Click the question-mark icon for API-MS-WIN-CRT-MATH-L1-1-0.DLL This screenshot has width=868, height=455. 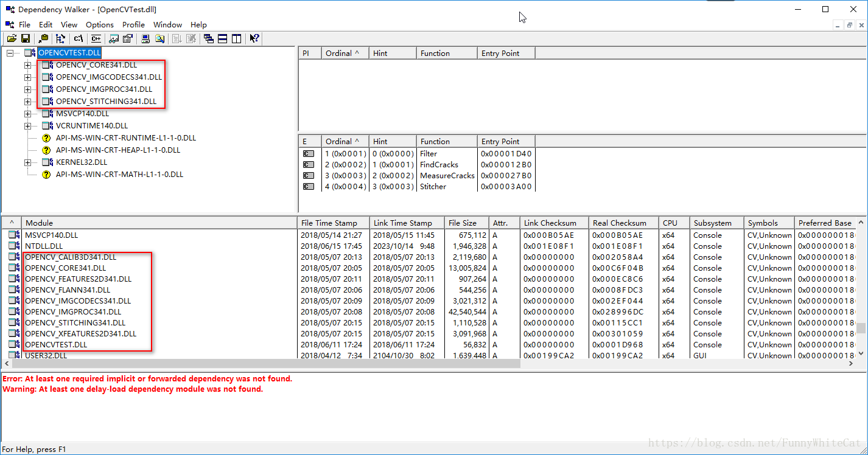coord(46,174)
